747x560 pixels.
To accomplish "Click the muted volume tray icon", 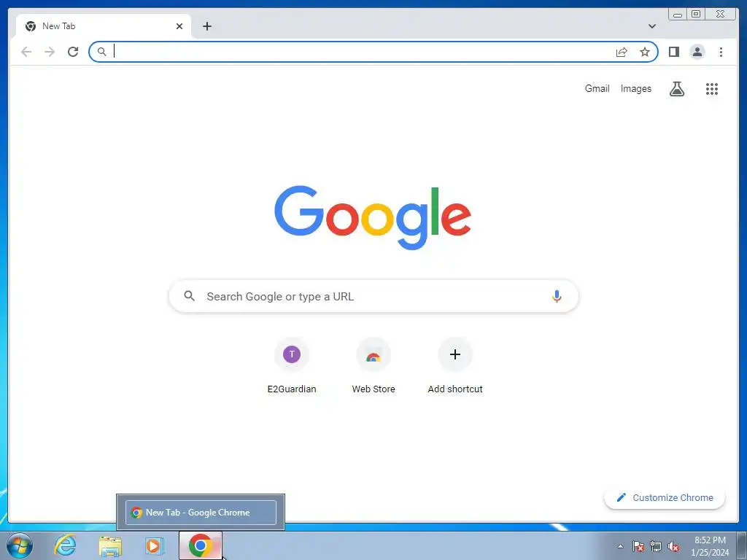I will [673, 546].
